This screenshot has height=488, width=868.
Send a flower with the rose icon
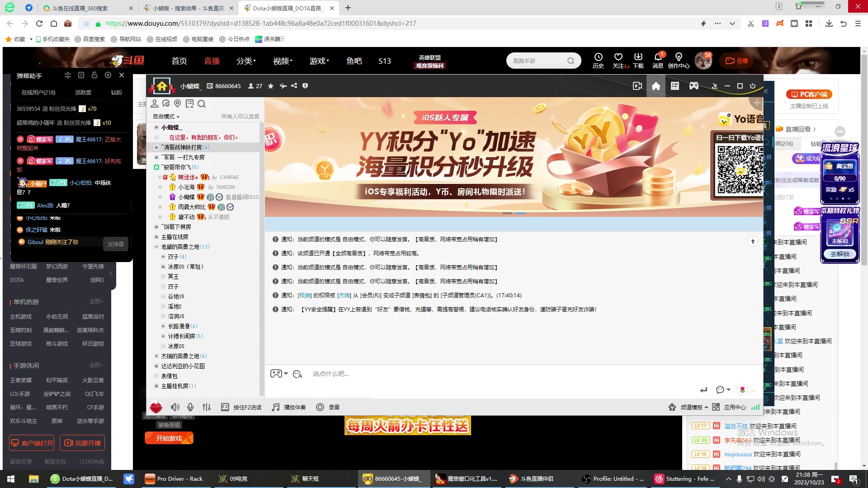[742, 389]
